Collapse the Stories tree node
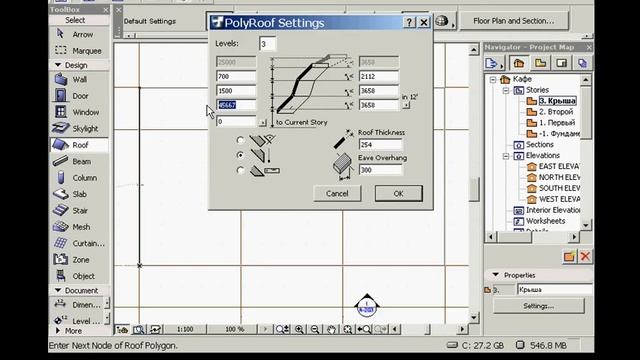The image size is (640, 360). tap(506, 90)
